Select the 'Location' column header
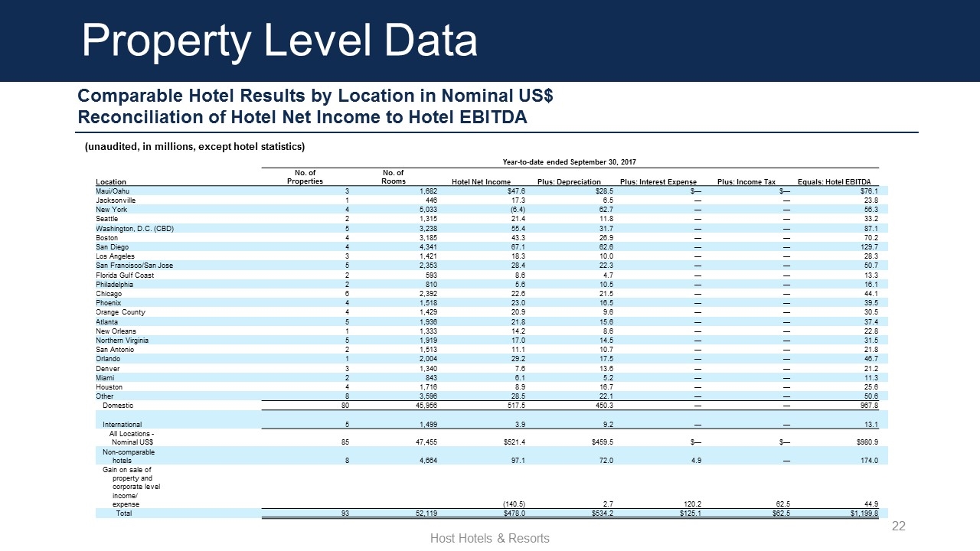The image size is (980, 551). (112, 181)
